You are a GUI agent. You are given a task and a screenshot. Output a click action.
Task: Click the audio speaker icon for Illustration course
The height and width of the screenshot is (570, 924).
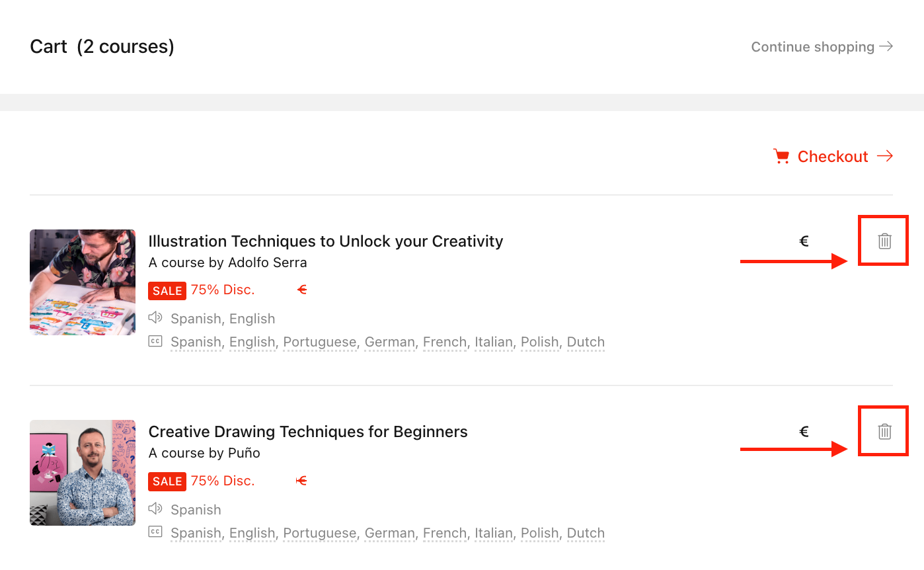[155, 318]
